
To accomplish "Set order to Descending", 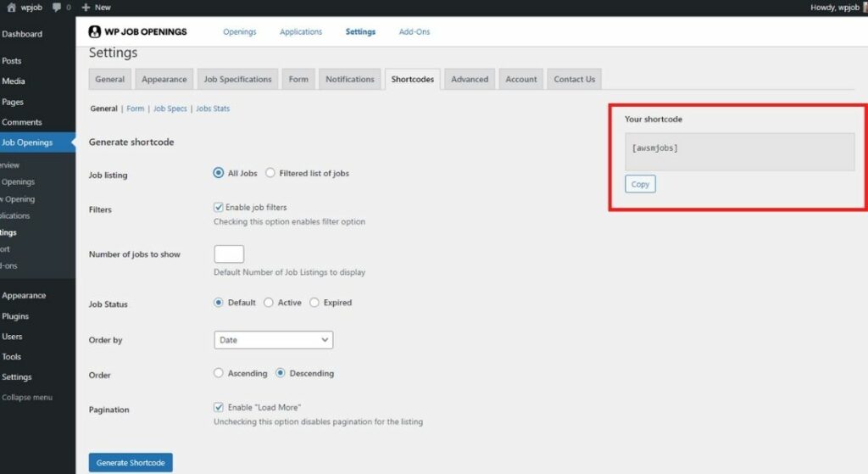I will [280, 373].
